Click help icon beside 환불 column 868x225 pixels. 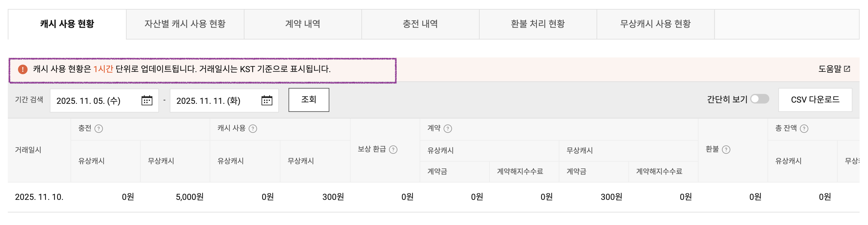(x=726, y=150)
